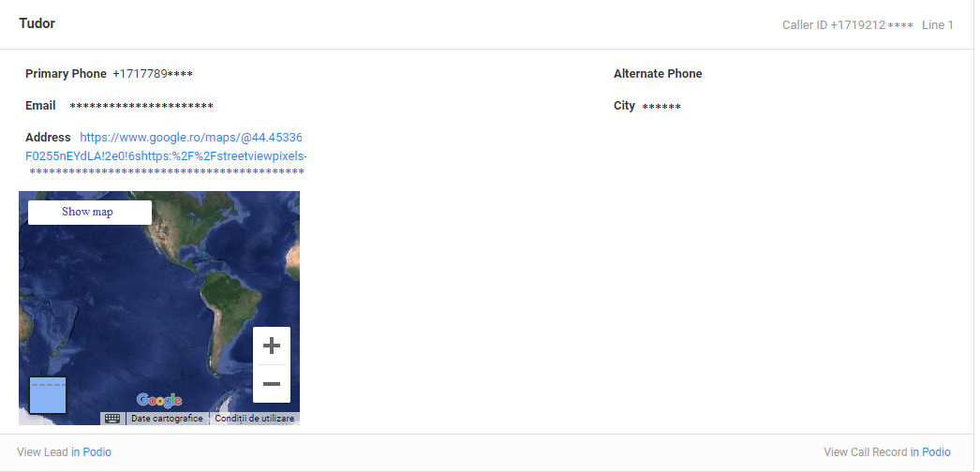The width and height of the screenshot is (980, 472).
Task: Click the Line 1 label
Action: coord(938,25)
